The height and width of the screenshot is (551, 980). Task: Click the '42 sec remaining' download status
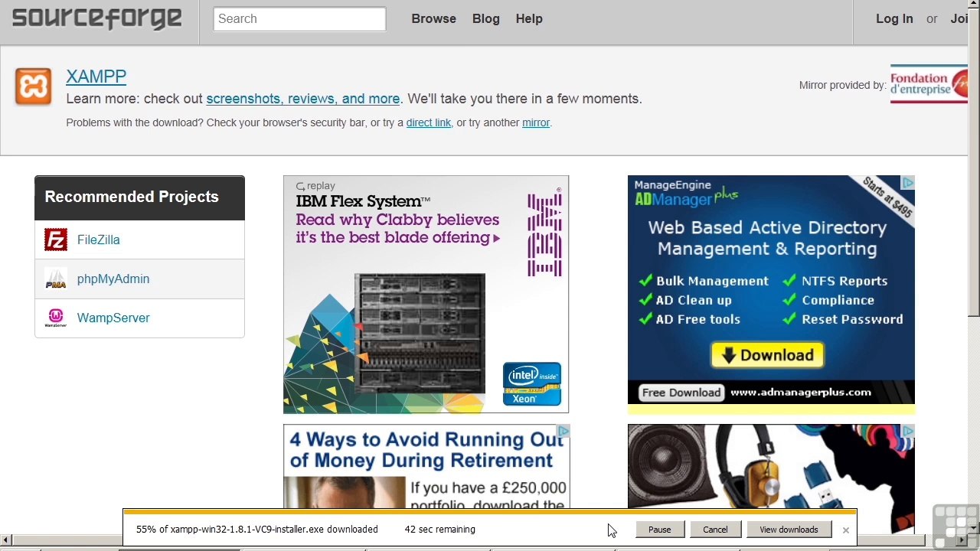[x=440, y=530]
